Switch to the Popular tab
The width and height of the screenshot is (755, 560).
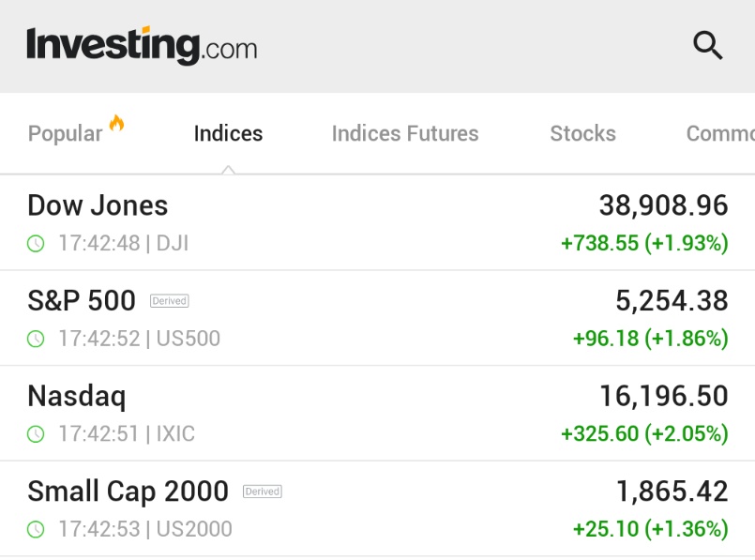(66, 134)
